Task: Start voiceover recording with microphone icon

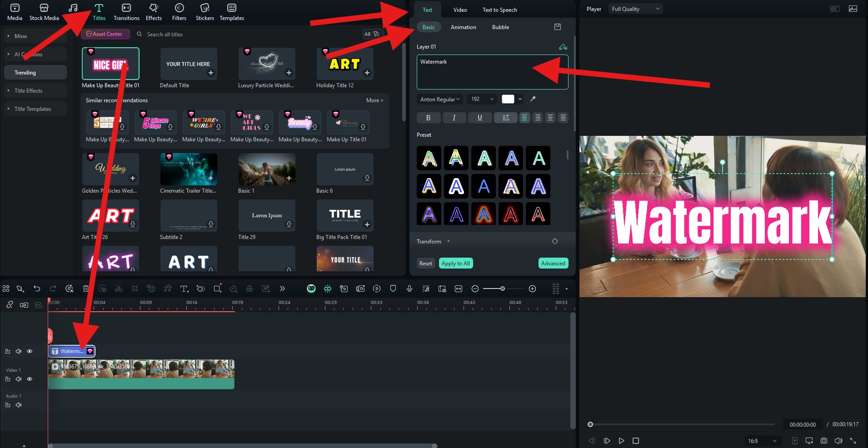Action: click(x=409, y=289)
